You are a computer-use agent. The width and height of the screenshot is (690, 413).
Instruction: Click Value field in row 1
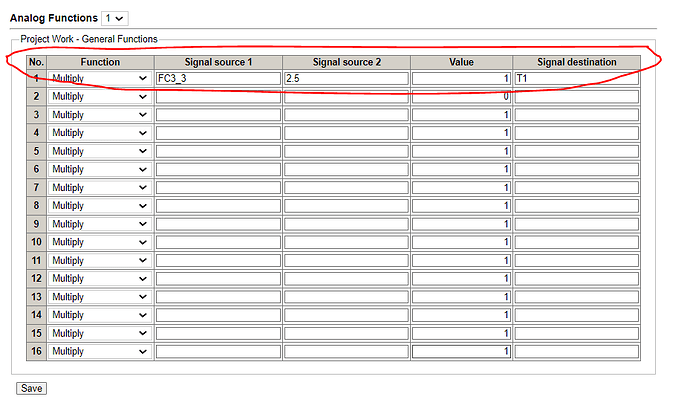tap(461, 78)
